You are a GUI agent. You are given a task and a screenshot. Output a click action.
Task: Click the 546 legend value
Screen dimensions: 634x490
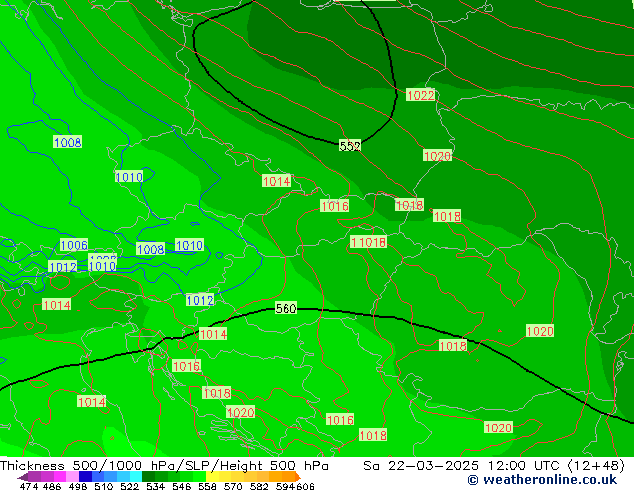click(182, 486)
